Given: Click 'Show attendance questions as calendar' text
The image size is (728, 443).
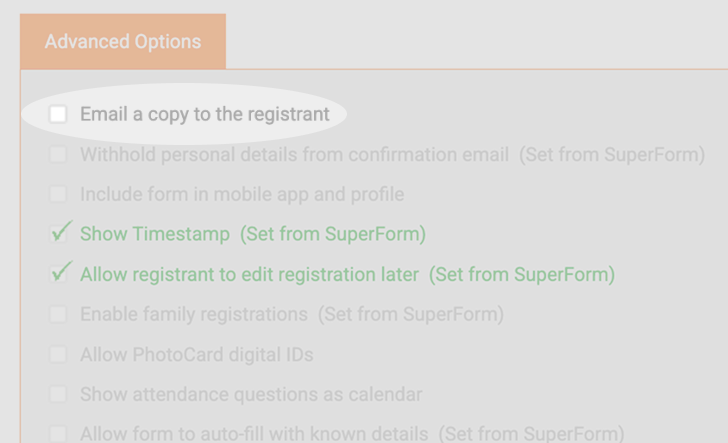Looking at the screenshot, I should tap(251, 395).
